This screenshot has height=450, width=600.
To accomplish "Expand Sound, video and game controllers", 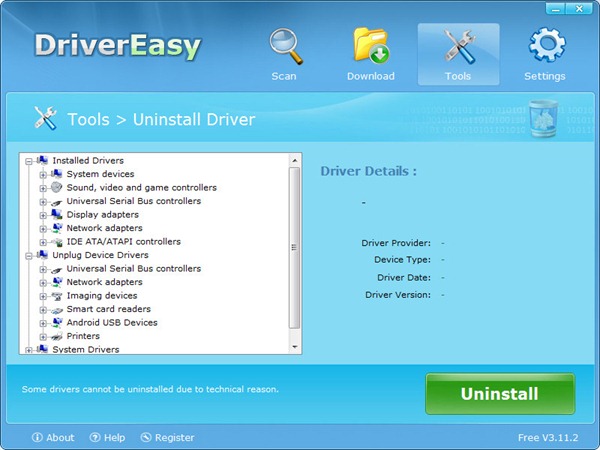I will click(x=43, y=188).
